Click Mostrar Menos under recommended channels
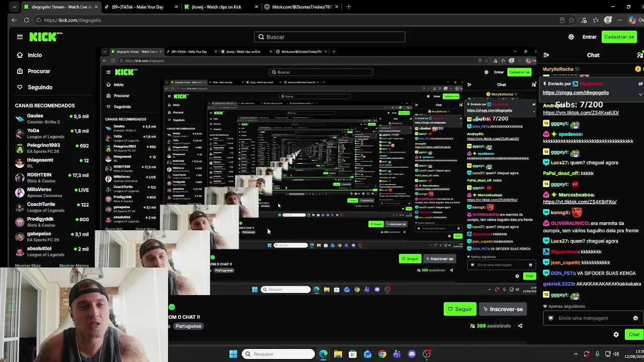Screen dimensions: 644x362 coord(74,265)
